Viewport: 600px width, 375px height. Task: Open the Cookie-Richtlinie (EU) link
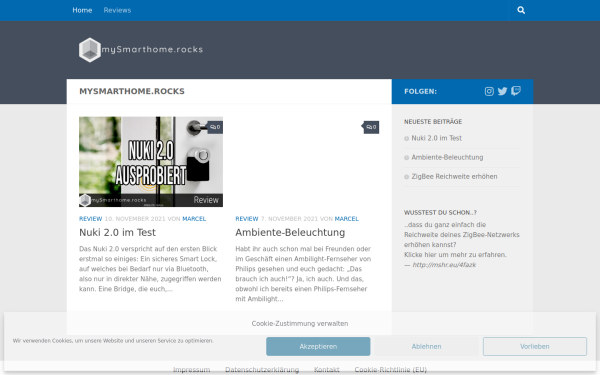tap(390, 370)
